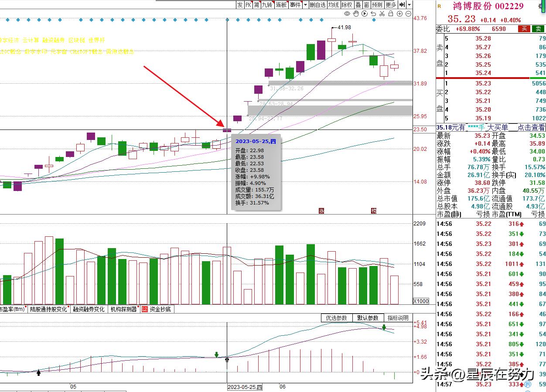Image resolution: width=546 pixels, height=392 pixels.
Task: Expand dropdown arrow next to 事件
Action: pyautogui.click(x=305, y=5)
